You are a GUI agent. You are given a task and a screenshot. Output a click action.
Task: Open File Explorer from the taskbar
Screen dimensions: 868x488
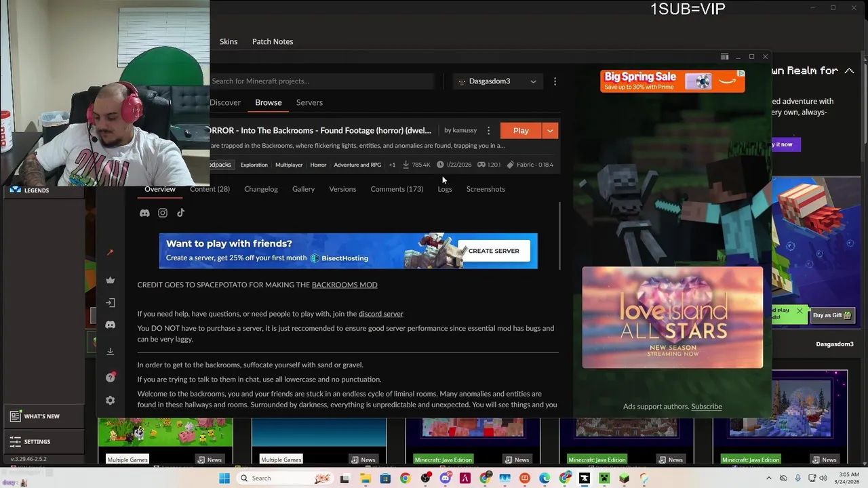point(366,479)
